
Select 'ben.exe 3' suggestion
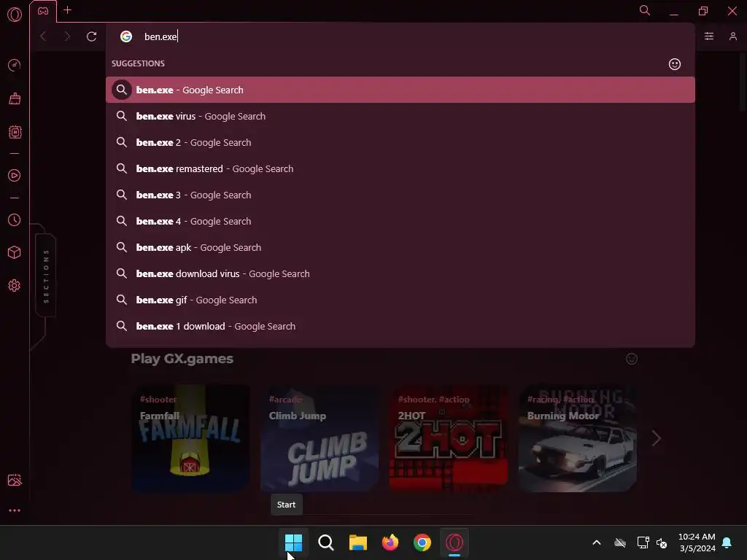(400, 195)
